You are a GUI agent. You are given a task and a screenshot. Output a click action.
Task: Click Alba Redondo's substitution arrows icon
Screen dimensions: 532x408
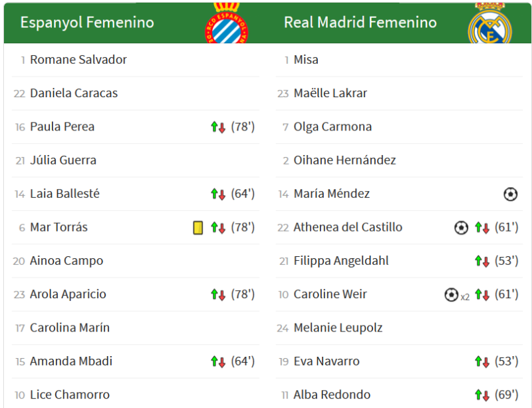482,395
